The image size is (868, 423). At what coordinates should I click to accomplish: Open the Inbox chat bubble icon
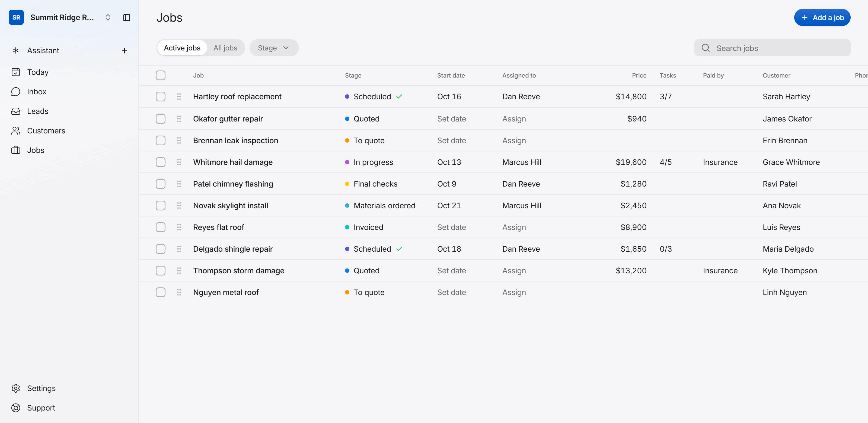(15, 92)
